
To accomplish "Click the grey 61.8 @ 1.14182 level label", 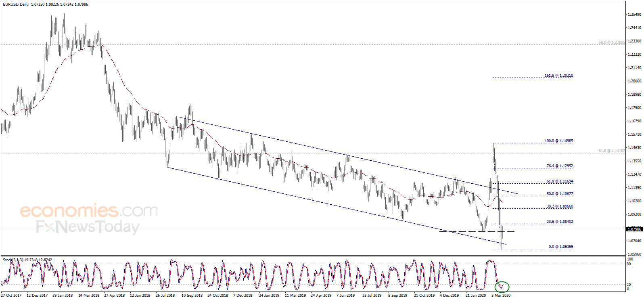I will click(x=612, y=151).
